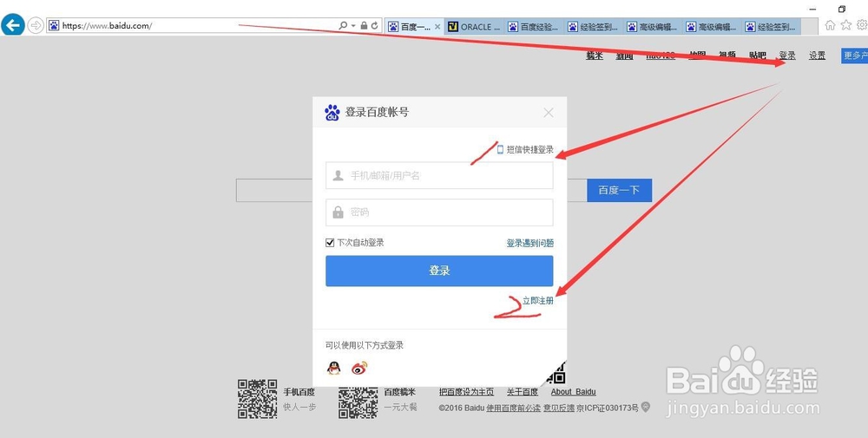Open the 地图 link in top navigation
The width and height of the screenshot is (868, 438).
[698, 56]
